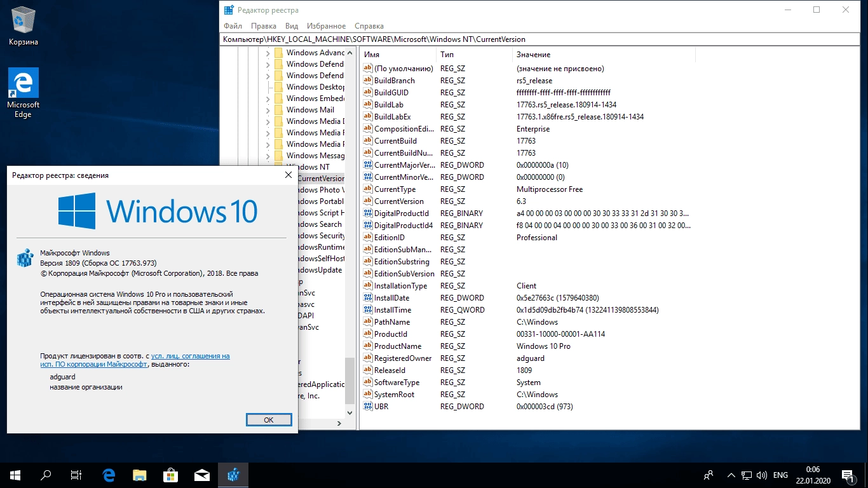The height and width of the screenshot is (488, 868).
Task: Launch Microsoft Edge from the taskbar
Action: point(109,475)
